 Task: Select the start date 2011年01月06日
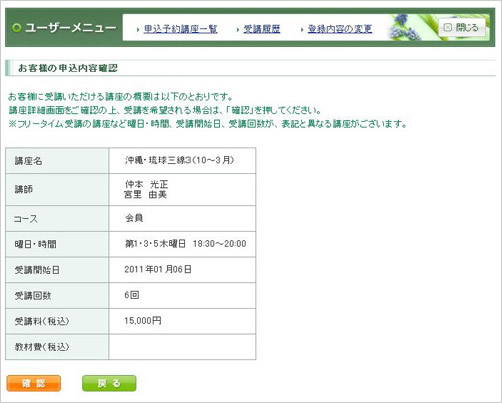pos(158,269)
